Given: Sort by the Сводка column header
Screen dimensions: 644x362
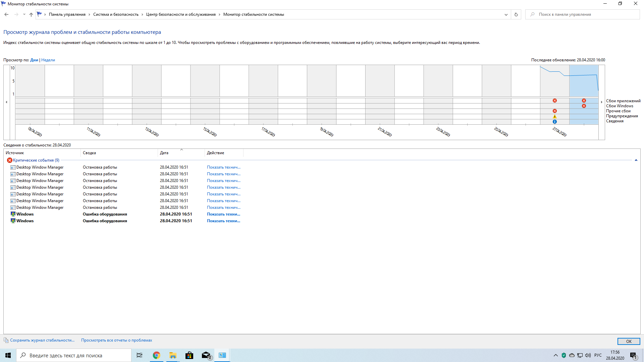Looking at the screenshot, I should pos(119,153).
